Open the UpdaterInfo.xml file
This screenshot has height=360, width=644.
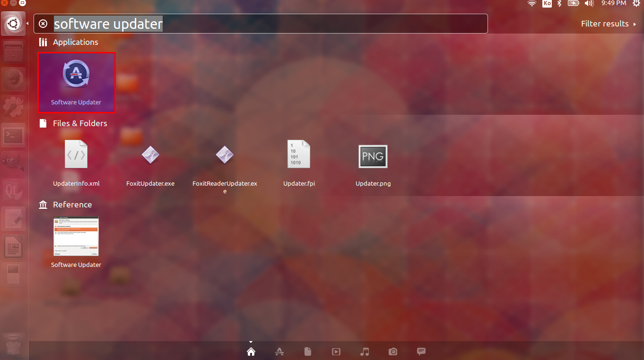76,154
